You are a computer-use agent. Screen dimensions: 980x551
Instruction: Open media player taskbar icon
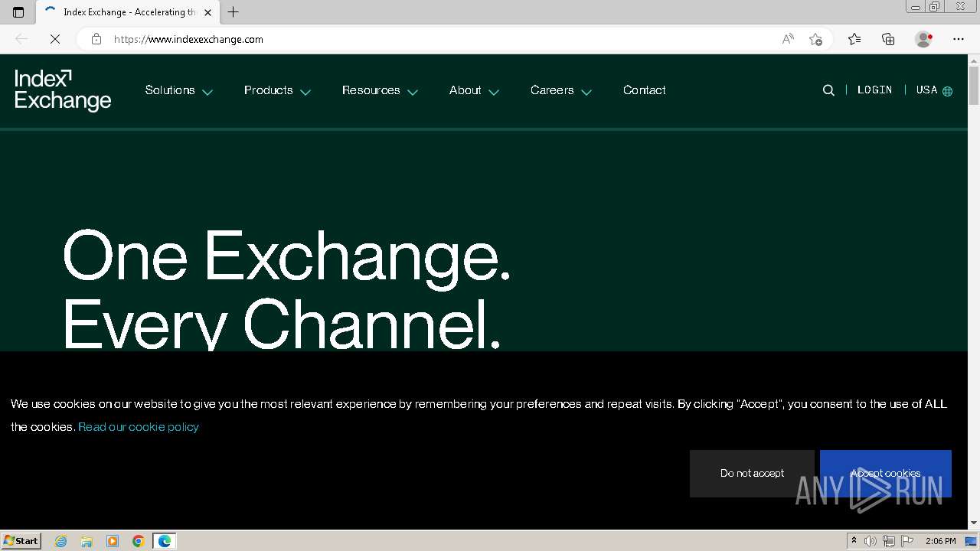pos(113,541)
